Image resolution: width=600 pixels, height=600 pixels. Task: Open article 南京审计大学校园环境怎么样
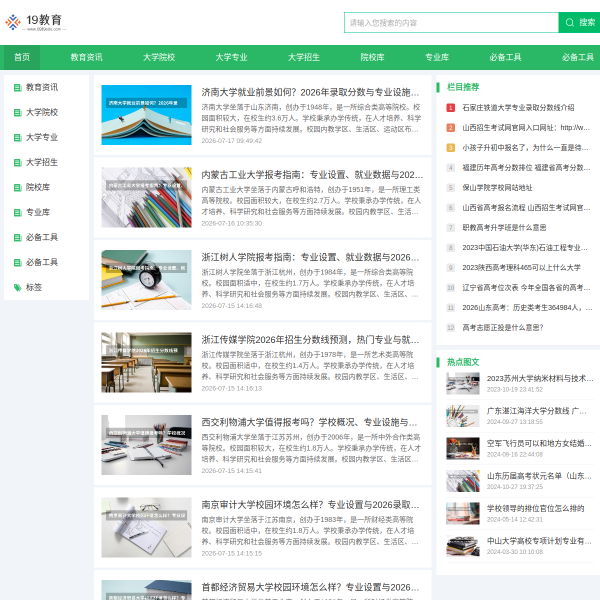pyautogui.click(x=310, y=505)
